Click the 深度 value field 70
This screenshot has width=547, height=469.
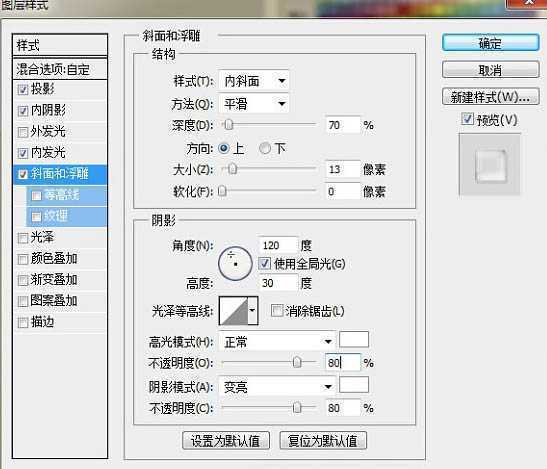point(342,125)
